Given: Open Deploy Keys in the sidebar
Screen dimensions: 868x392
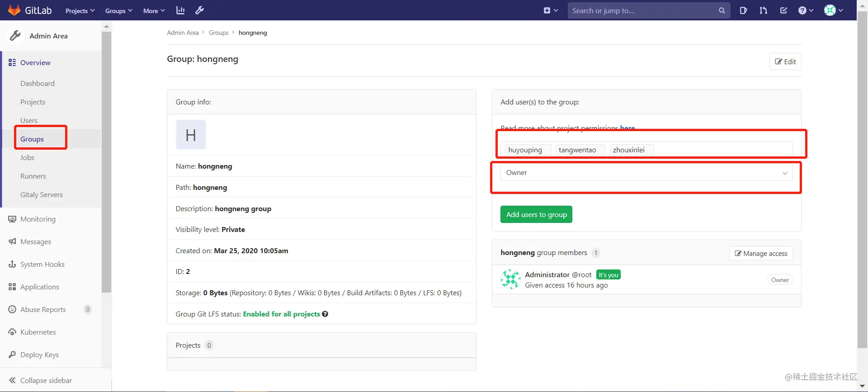Looking at the screenshot, I should click(x=39, y=354).
